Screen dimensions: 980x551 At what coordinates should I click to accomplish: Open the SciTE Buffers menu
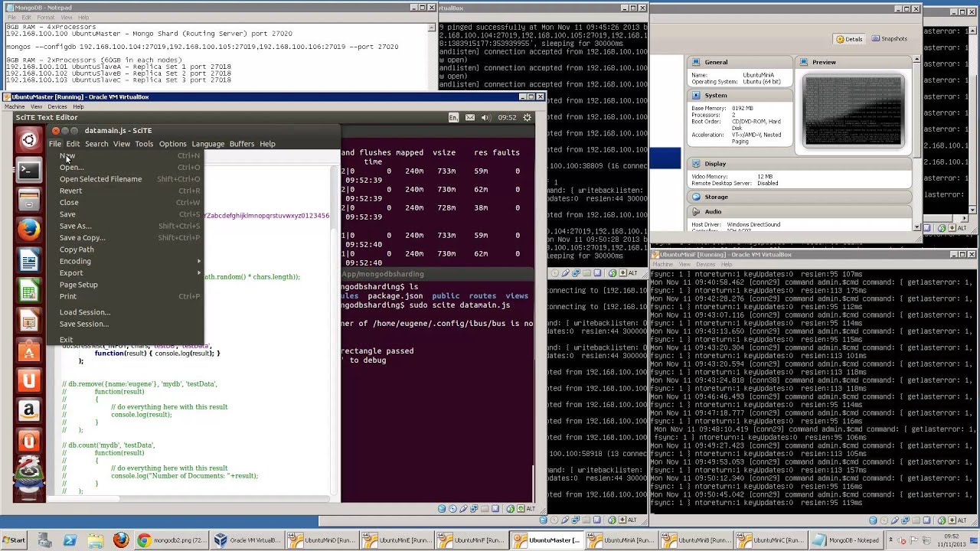(x=242, y=144)
